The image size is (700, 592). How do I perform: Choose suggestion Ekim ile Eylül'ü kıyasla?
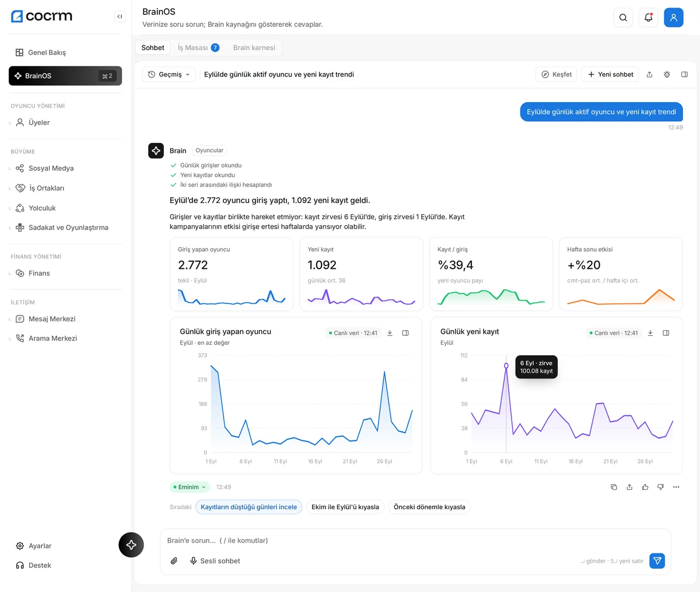[x=345, y=507]
